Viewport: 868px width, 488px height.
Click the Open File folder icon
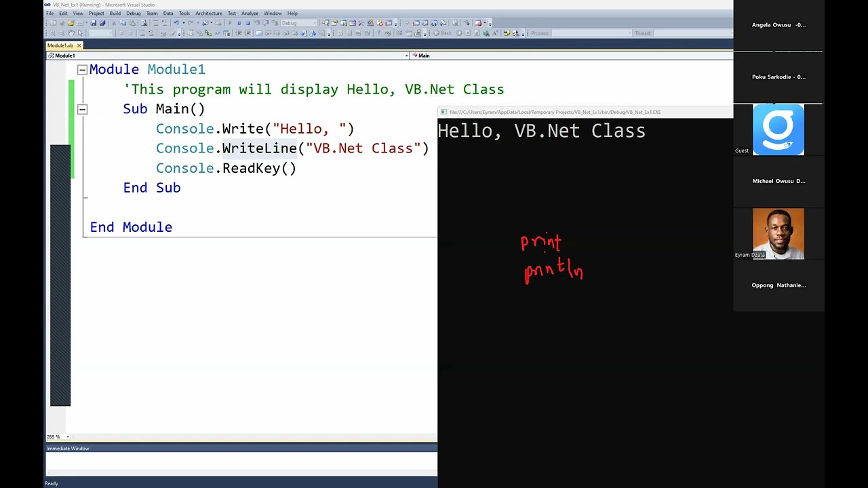(x=71, y=23)
